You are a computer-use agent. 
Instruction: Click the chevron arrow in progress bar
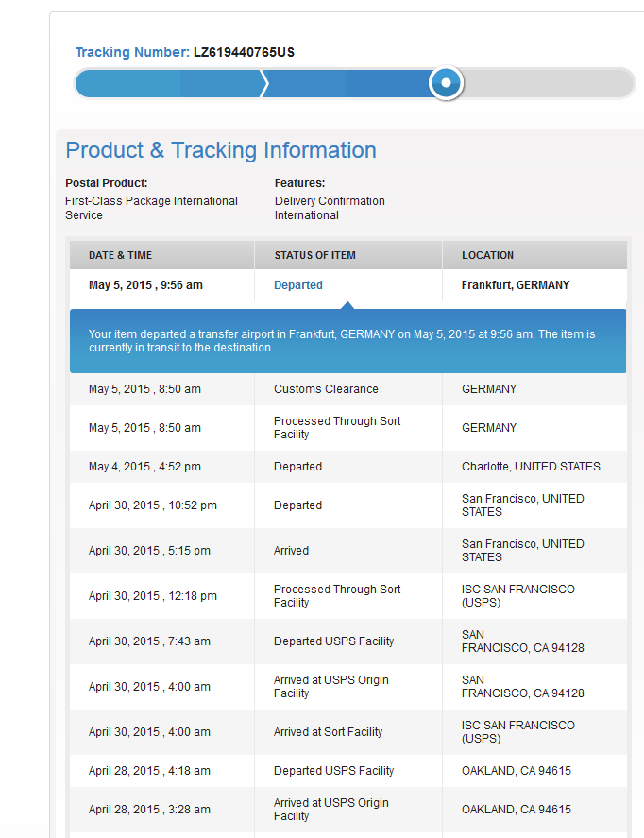point(263,83)
